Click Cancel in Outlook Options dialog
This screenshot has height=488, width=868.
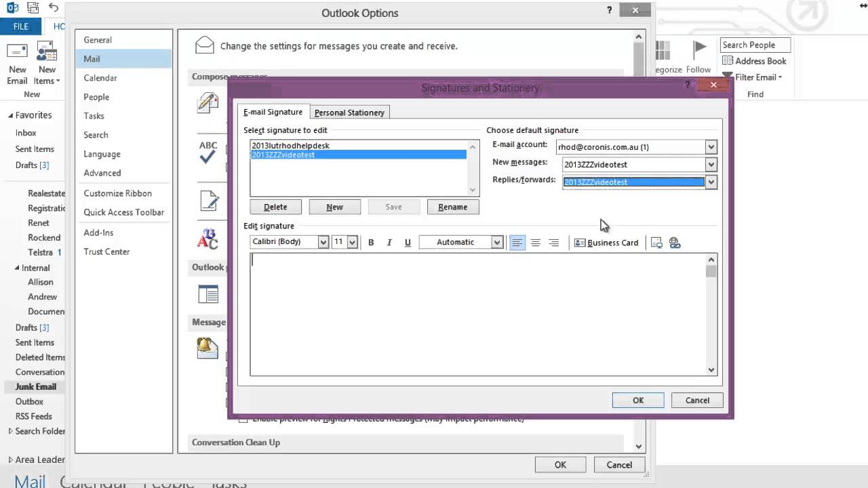619,464
